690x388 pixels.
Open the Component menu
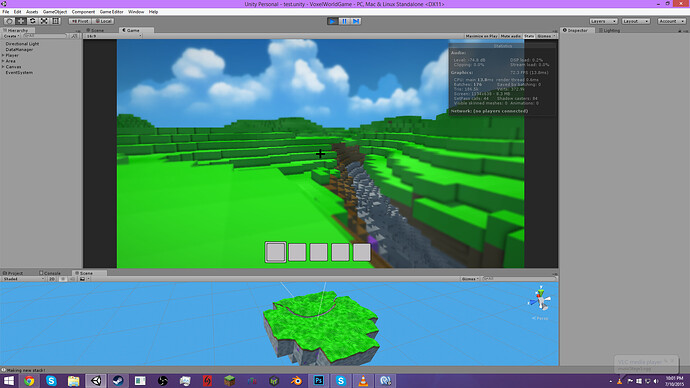pos(83,12)
